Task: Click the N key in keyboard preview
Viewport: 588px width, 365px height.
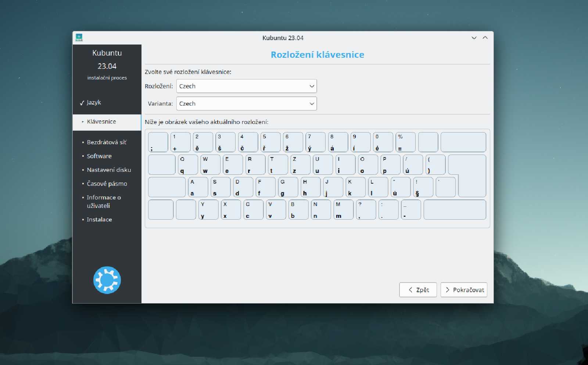Action: click(x=321, y=210)
